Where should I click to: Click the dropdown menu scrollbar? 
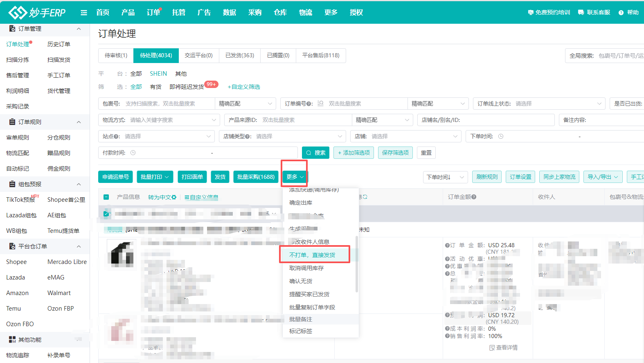click(357, 264)
